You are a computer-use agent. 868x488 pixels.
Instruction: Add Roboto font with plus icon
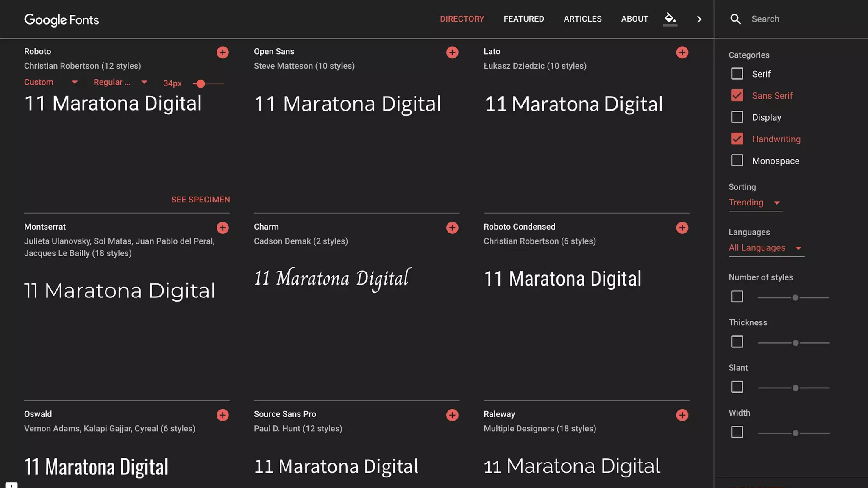pos(223,53)
